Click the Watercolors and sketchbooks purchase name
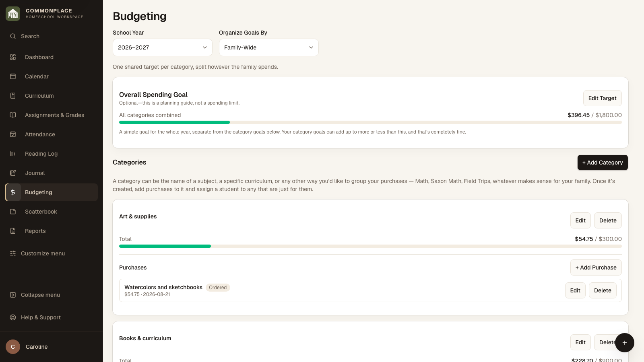Image resolution: width=644 pixels, height=362 pixels. point(163,287)
